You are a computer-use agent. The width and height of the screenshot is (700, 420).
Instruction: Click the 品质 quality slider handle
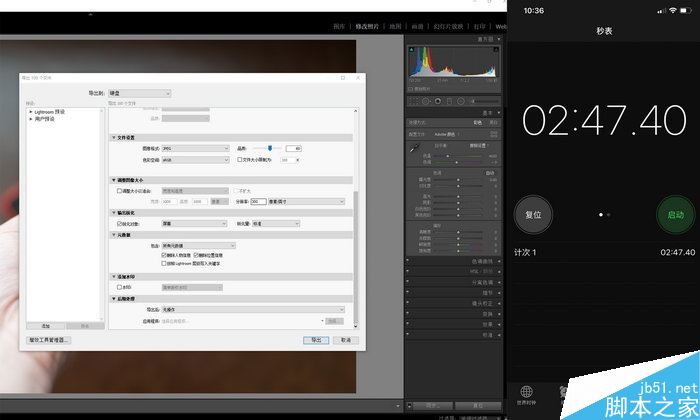(270, 148)
